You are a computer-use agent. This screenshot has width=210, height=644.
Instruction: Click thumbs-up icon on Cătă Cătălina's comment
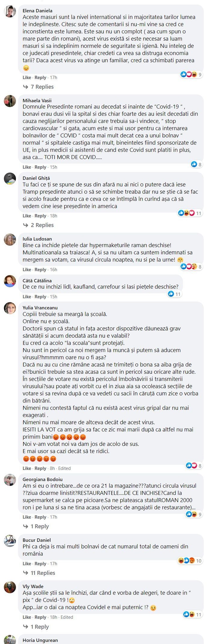[171, 294]
